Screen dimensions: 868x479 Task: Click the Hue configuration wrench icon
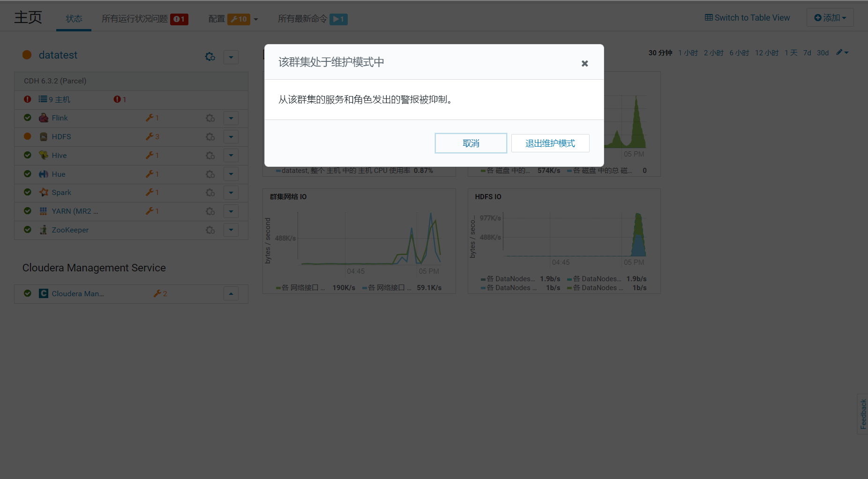tap(152, 174)
